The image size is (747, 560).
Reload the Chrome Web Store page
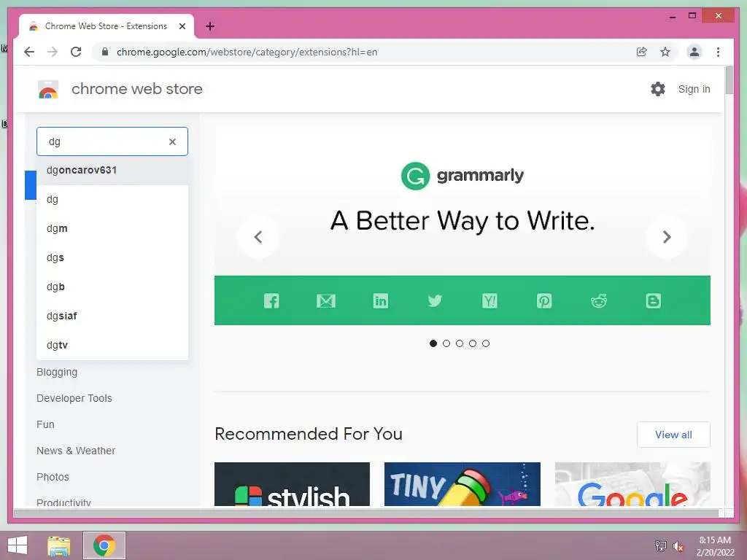76,52
